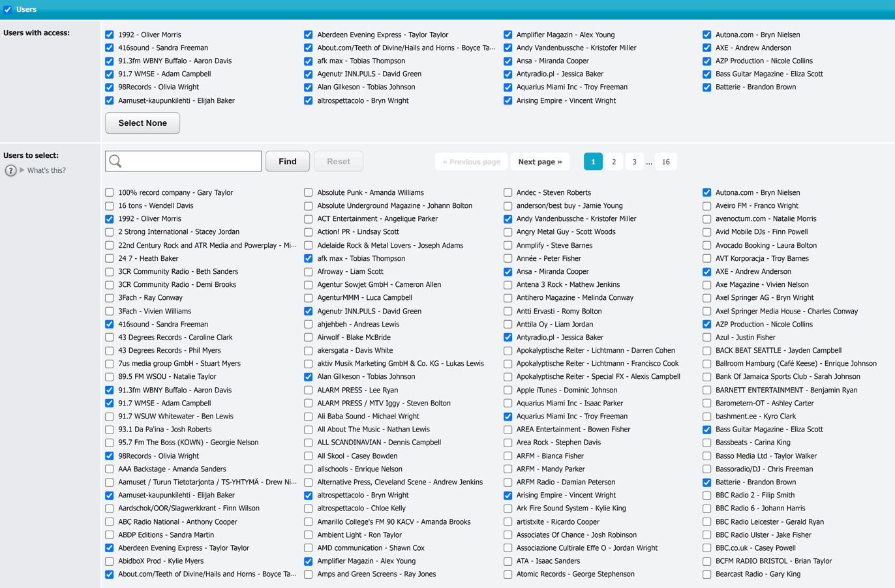
Task: Click label All Skool - Casey Bowden
Action: point(357,456)
